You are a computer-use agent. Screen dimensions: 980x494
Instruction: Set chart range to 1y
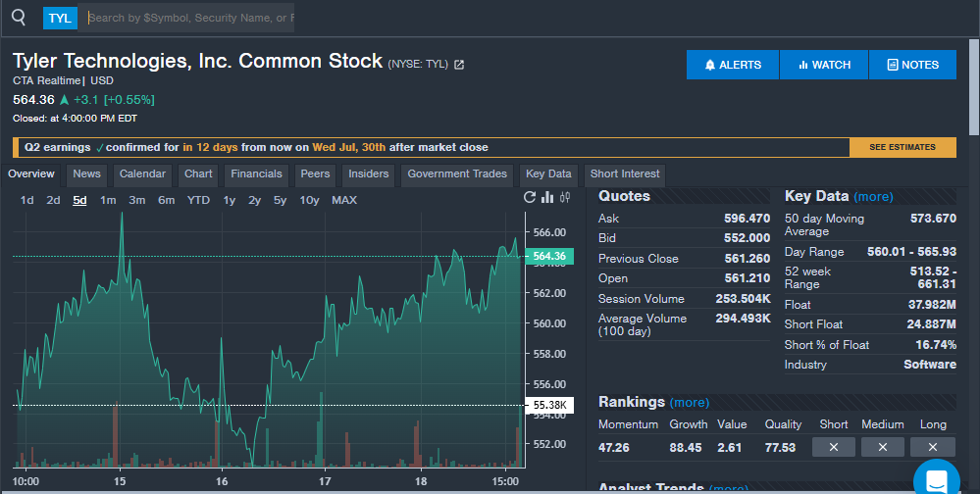230,201
